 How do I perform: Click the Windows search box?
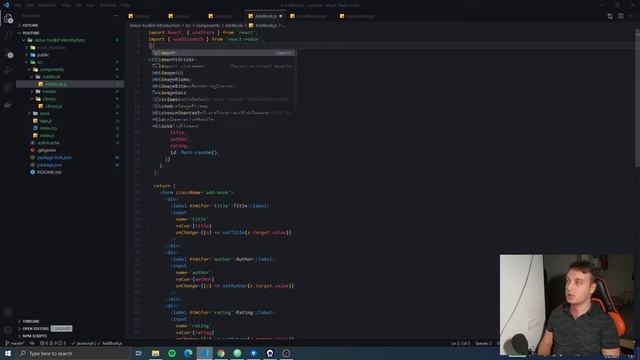click(74, 353)
